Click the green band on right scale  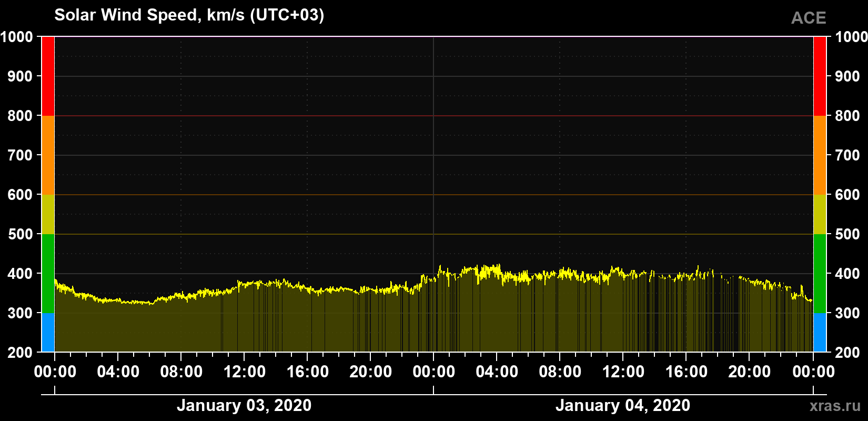click(820, 274)
